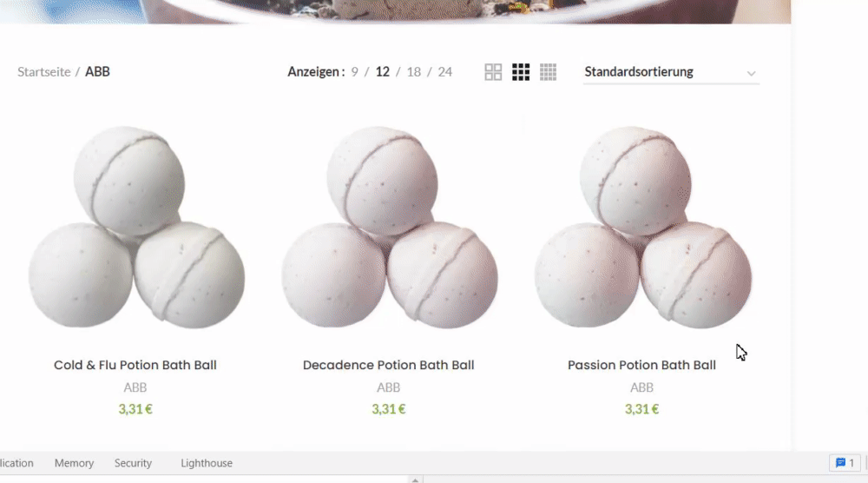Open Decadence Potion Bath Ball title
This screenshot has width=868, height=483.
[x=389, y=365]
